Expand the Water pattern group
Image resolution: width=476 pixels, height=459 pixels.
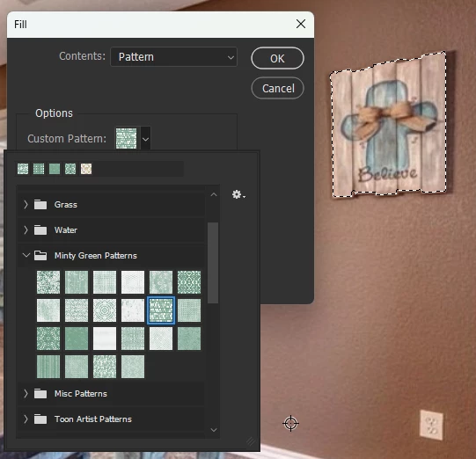26,230
